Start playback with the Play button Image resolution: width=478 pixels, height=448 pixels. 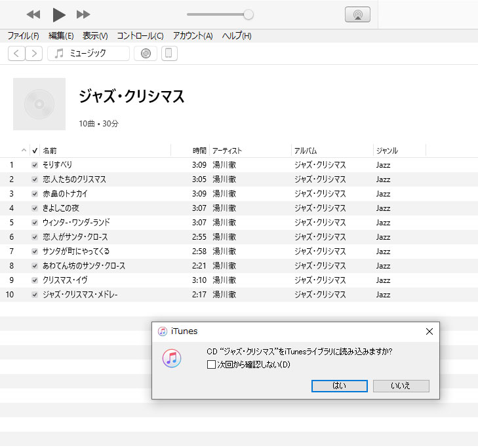(x=59, y=14)
